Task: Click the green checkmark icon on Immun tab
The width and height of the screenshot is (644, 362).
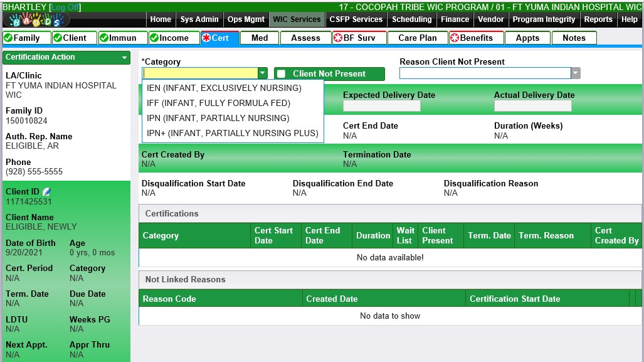Action: click(x=104, y=38)
